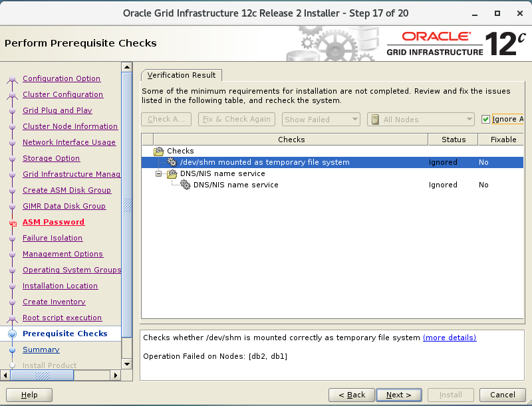Click sidebar vertical scrollbar down arrow
This screenshot has height=406, width=532.
coord(127,364)
